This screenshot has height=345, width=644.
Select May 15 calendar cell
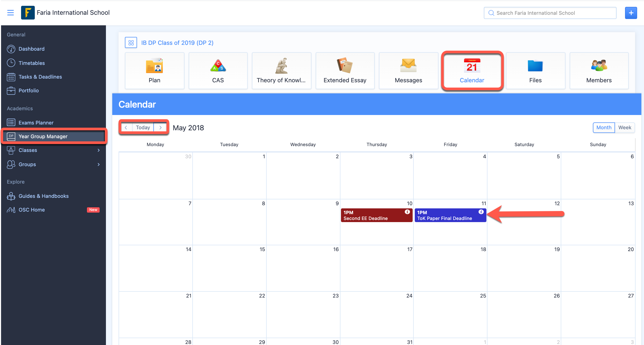(229, 268)
